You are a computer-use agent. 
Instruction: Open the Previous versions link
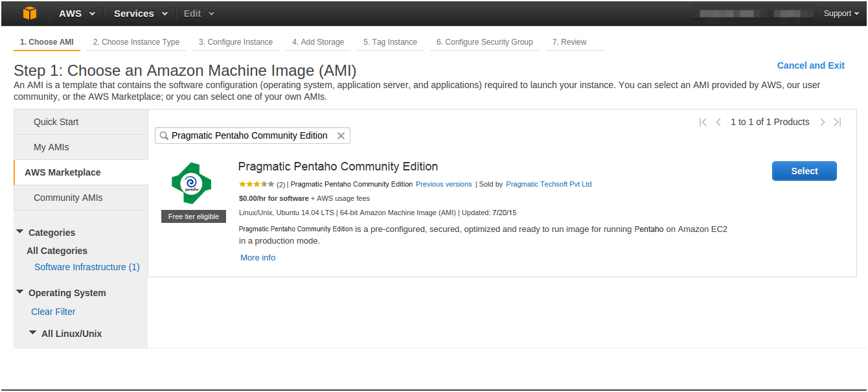click(444, 184)
